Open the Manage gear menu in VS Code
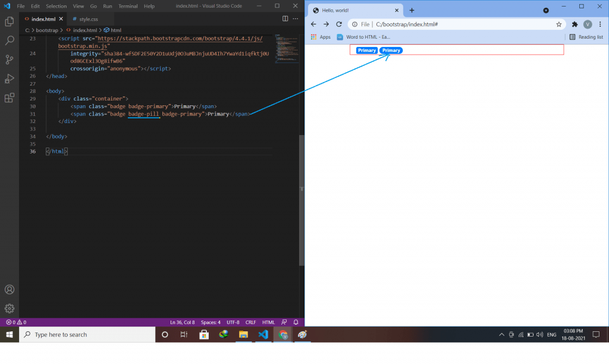This screenshot has height=364, width=609. (10, 309)
